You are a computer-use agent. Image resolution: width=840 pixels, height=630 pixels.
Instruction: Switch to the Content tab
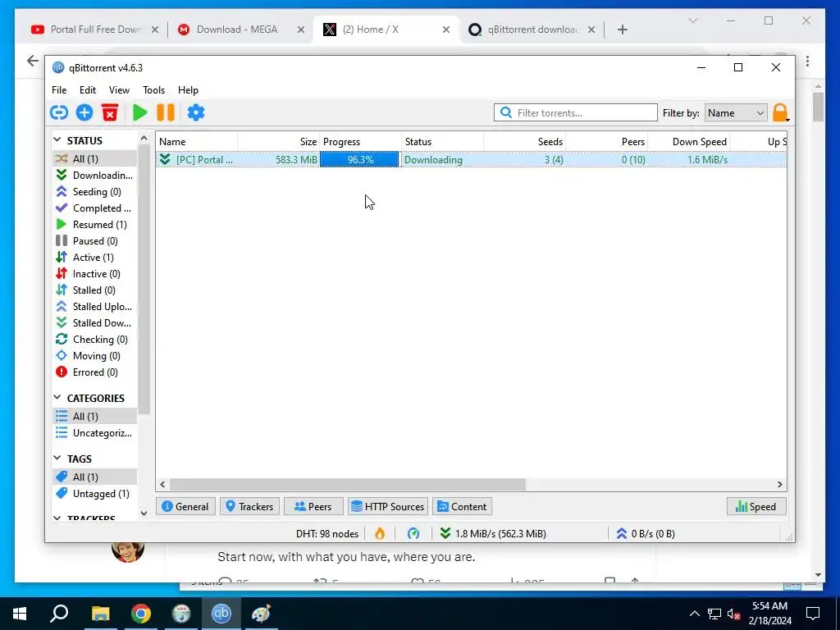[463, 506]
